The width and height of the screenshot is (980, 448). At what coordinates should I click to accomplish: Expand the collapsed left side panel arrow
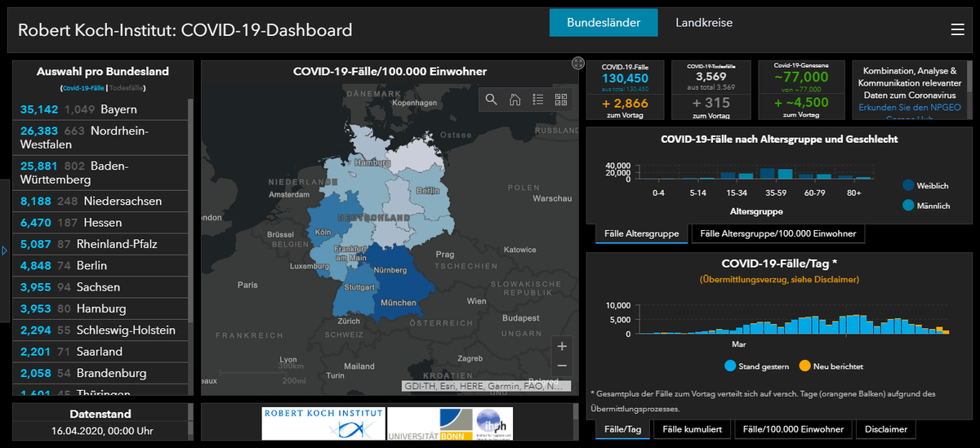pyautogui.click(x=4, y=251)
